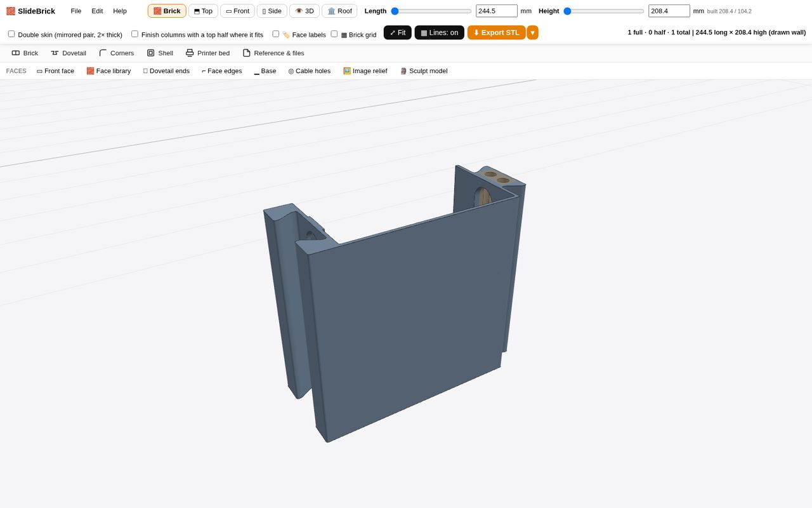The image size is (812, 508).
Task: Open the Corners tab
Action: pos(116,53)
